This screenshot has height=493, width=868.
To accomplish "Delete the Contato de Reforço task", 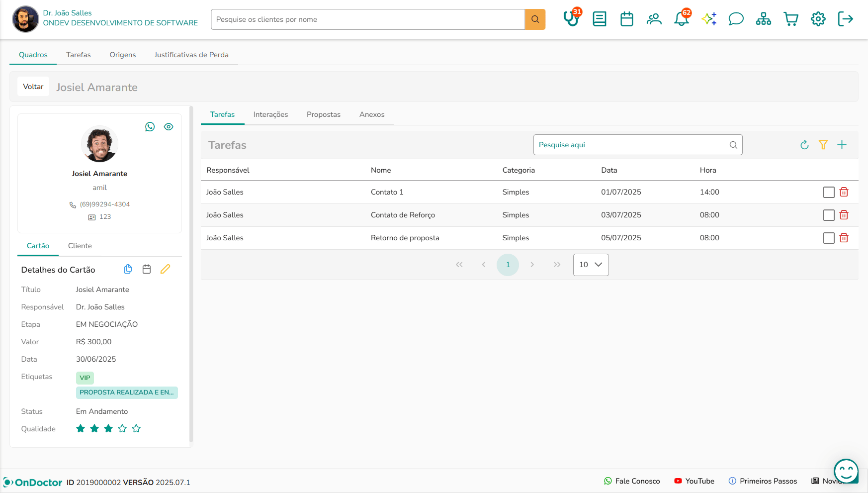I will [x=844, y=215].
